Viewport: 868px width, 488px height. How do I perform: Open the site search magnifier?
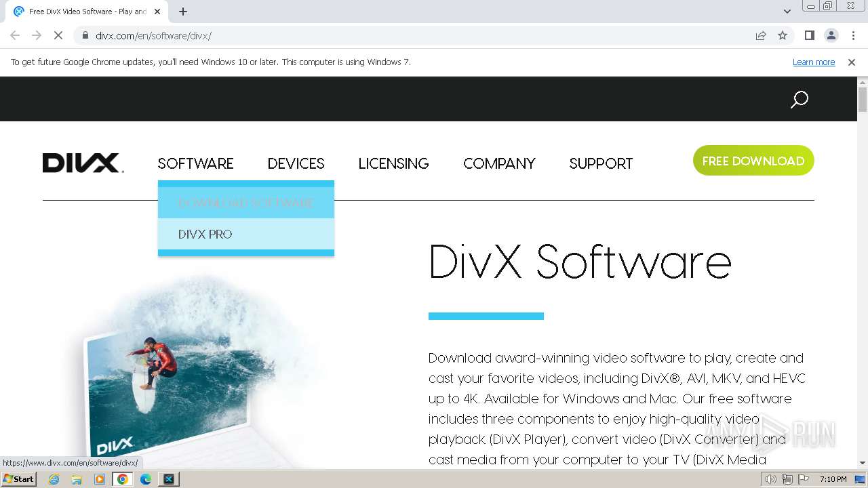tap(800, 100)
